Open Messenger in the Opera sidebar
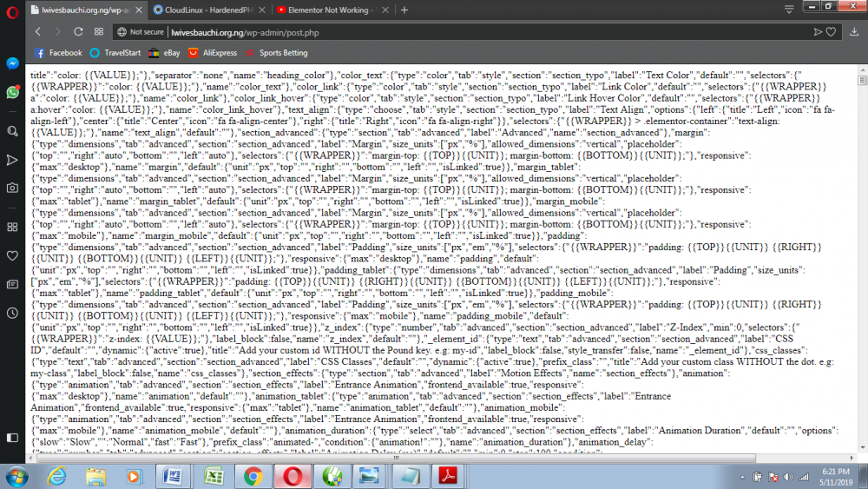The height and width of the screenshot is (489, 868). [12, 63]
